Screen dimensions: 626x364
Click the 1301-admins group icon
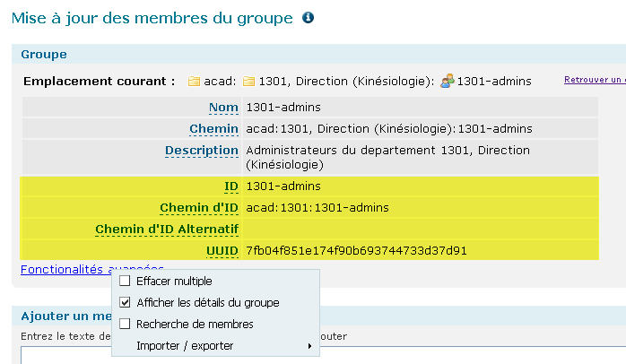click(448, 81)
